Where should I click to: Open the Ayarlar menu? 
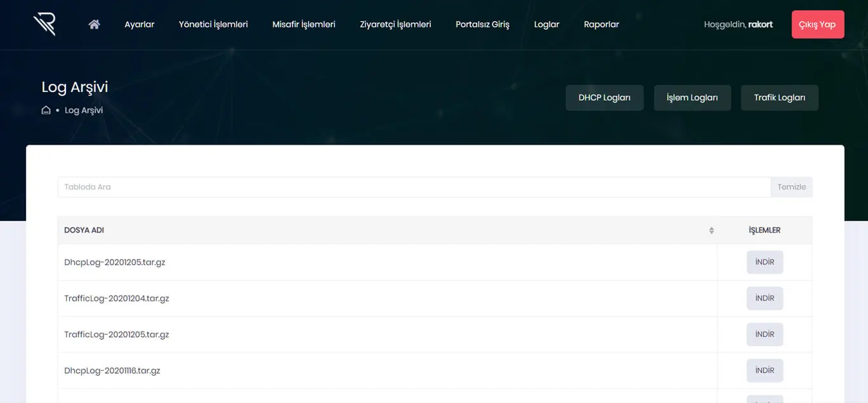139,24
